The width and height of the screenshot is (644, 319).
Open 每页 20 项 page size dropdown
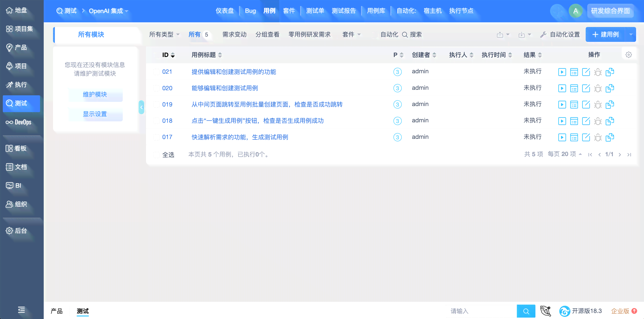565,154
